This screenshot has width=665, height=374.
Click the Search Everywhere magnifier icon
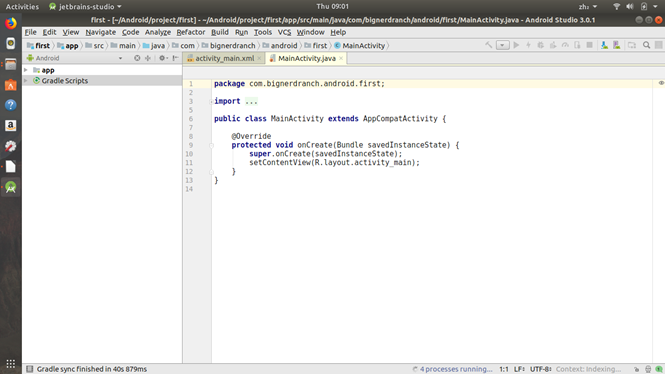click(x=646, y=45)
